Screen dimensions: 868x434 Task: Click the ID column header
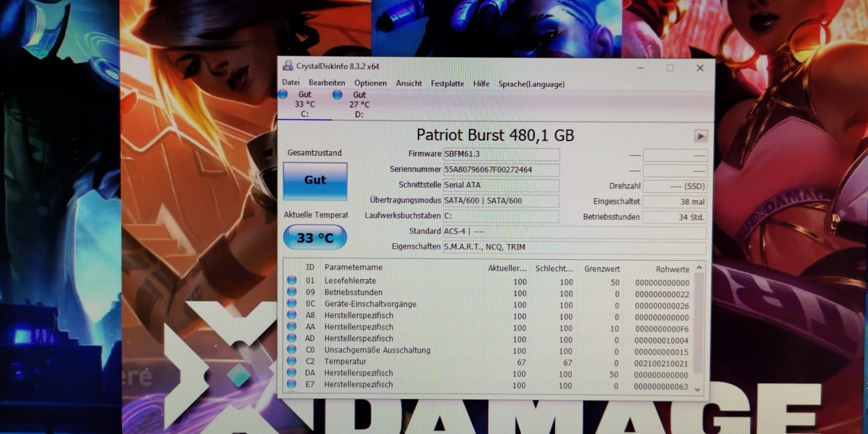tap(310, 267)
